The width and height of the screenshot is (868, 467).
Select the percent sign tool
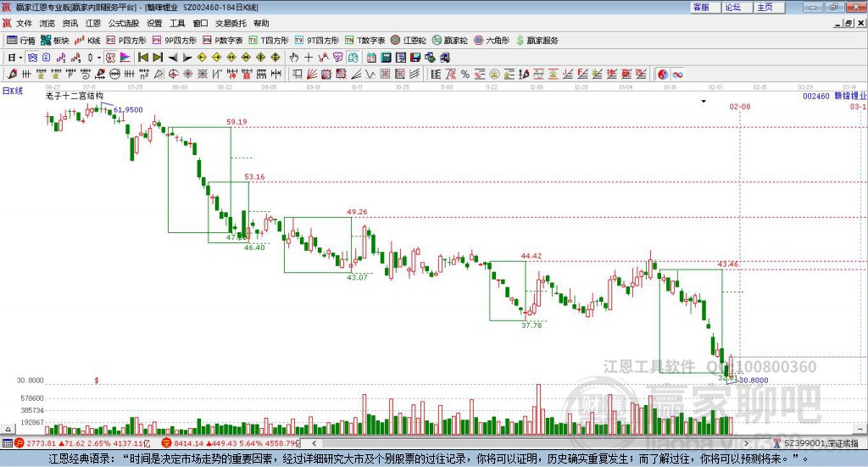[465, 74]
